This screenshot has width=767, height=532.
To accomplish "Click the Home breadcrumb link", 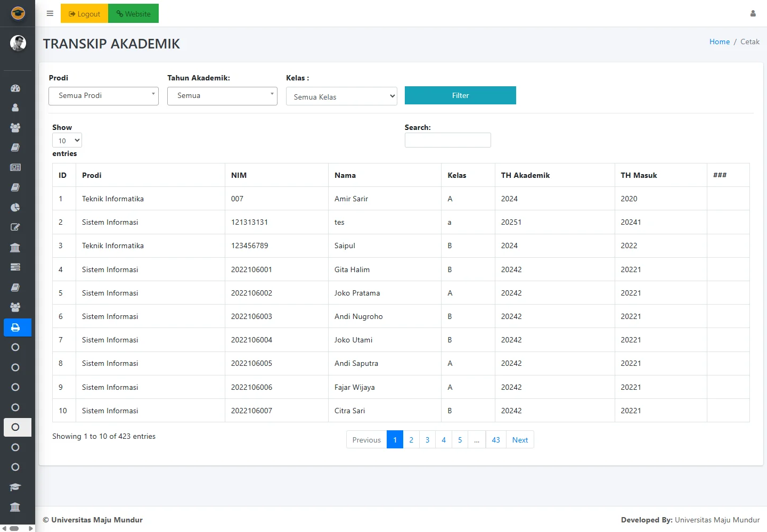I will (x=719, y=42).
